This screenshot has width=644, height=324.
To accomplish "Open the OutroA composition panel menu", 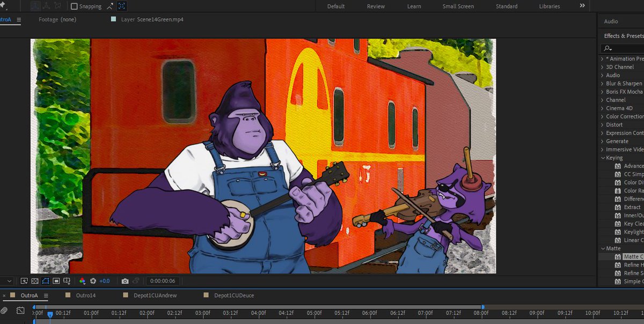I will [x=18, y=19].
